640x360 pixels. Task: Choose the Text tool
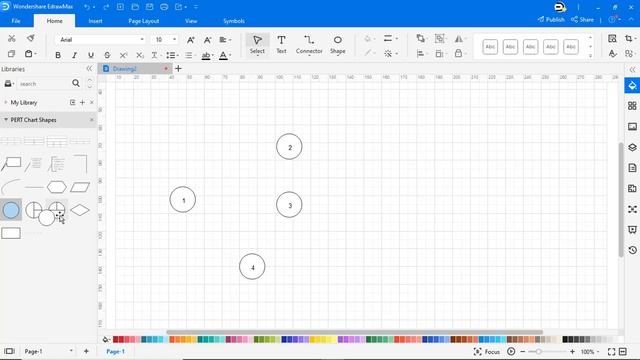point(281,44)
